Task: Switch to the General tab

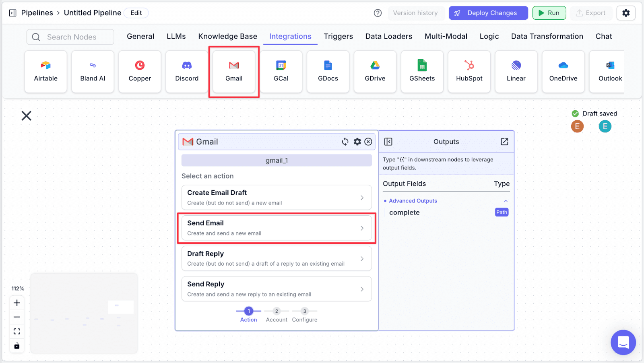Action: pos(140,36)
